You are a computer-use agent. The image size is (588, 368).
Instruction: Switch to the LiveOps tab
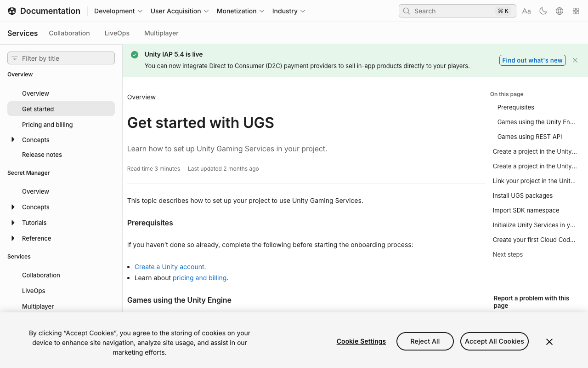click(x=117, y=33)
